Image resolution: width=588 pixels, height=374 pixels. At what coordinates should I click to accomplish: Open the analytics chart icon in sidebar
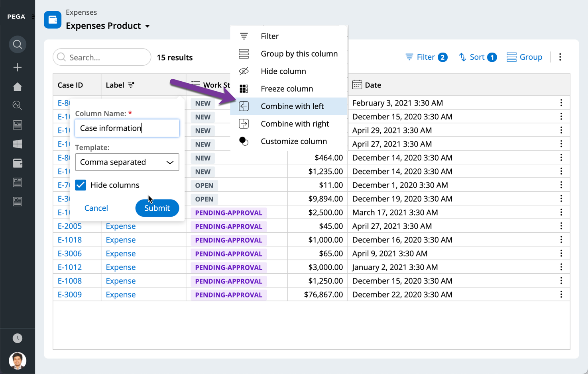(17, 106)
